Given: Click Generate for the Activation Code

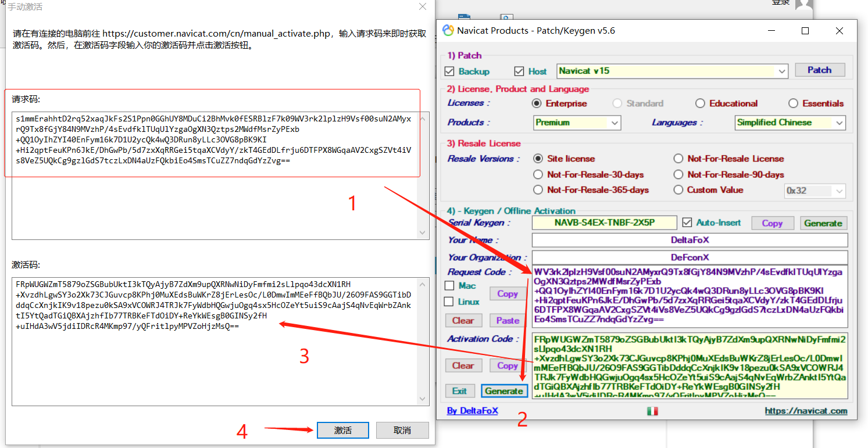Looking at the screenshot, I should (504, 391).
